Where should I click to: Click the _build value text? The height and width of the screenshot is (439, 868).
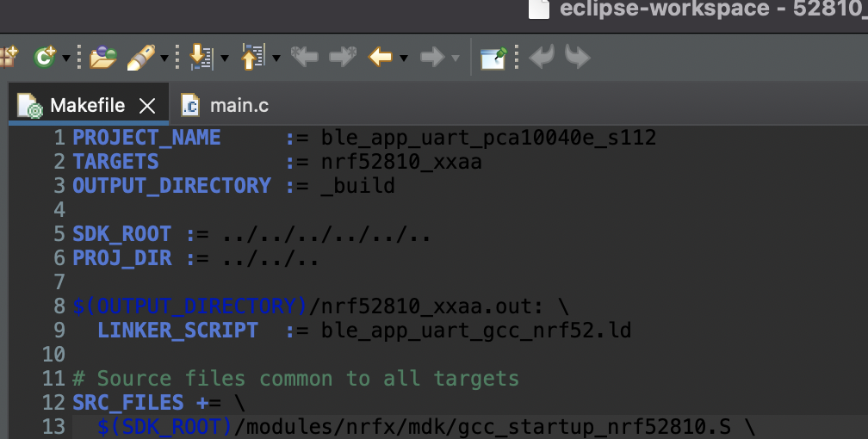pyautogui.click(x=357, y=186)
